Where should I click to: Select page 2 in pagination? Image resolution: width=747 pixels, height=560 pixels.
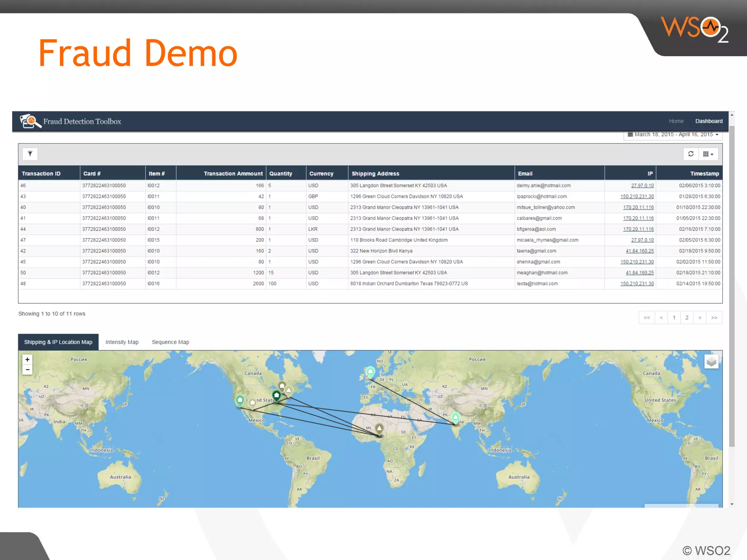687,318
